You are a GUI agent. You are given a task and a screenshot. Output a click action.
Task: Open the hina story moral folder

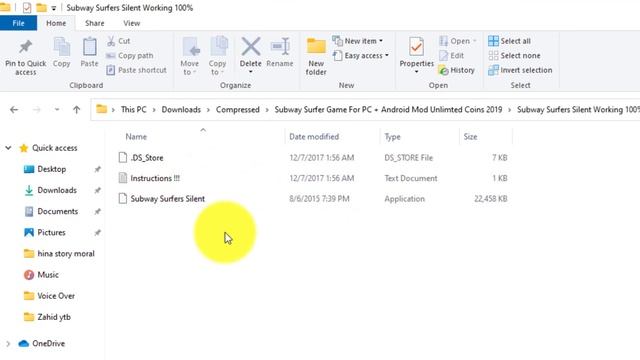coord(66,253)
